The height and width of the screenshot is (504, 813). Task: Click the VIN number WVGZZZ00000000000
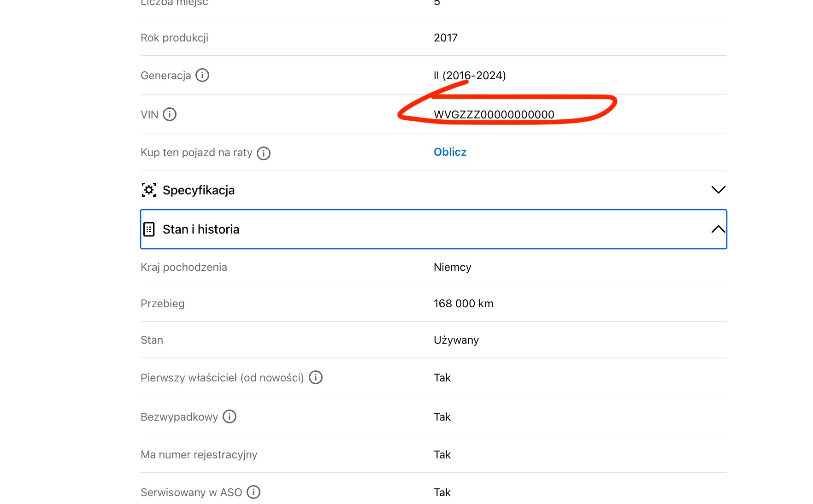(x=494, y=114)
